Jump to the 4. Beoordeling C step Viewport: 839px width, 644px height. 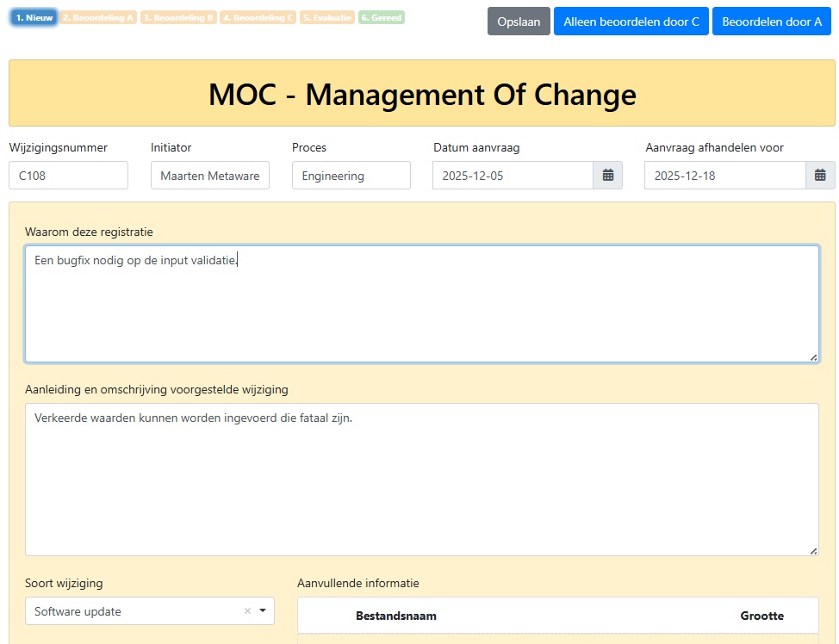point(258,17)
